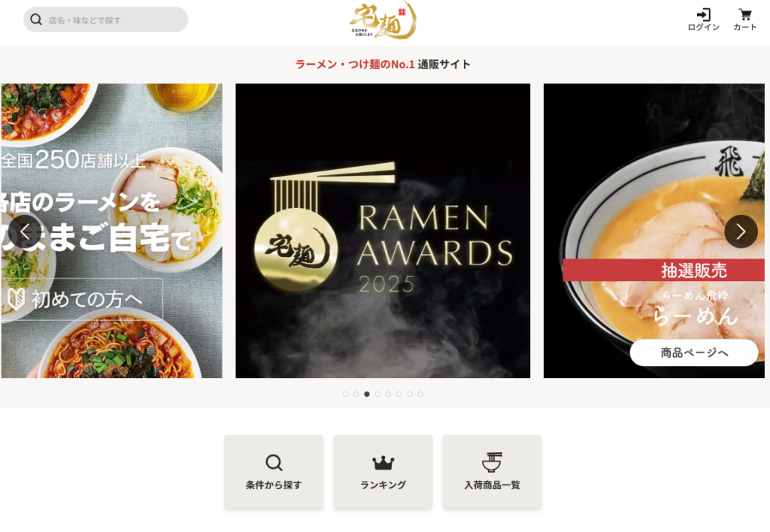Screen dimensions: 770x532
Task: Click the crown ranking icon
Action: point(383,462)
